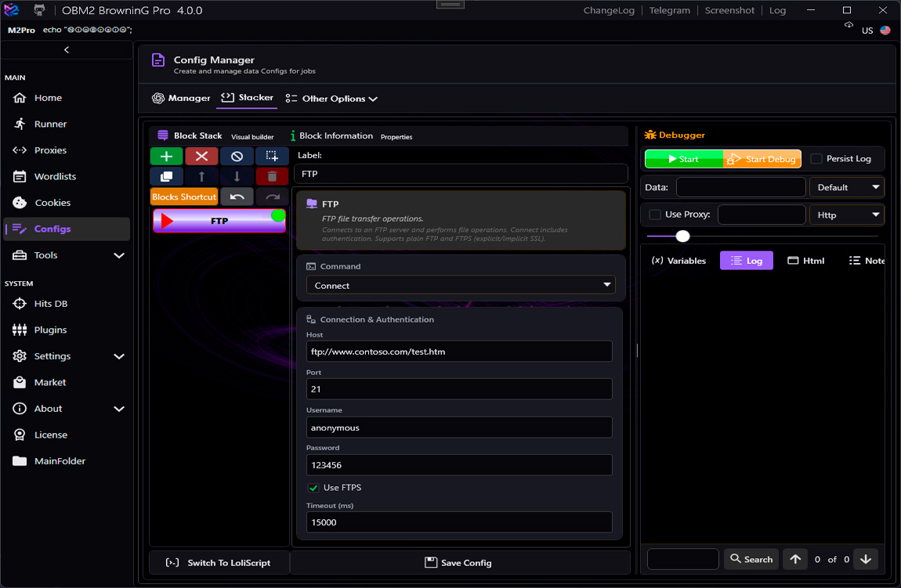Open the Blocks Shortcut button
The width and height of the screenshot is (901, 588).
click(184, 197)
